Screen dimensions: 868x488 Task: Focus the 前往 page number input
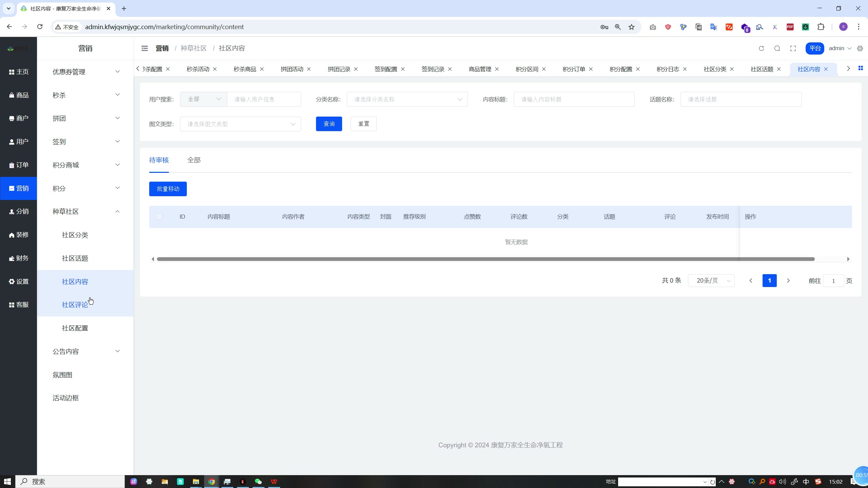coord(833,281)
